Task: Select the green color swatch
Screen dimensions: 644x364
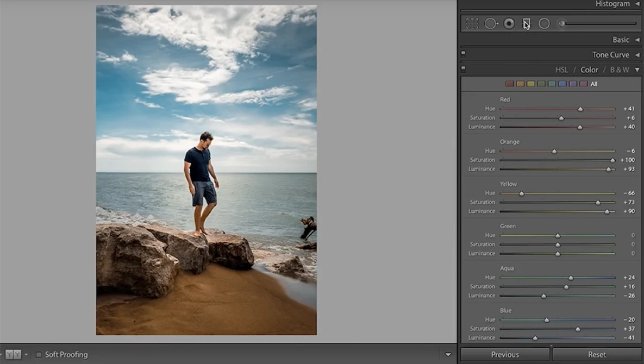Action: pyautogui.click(x=541, y=84)
